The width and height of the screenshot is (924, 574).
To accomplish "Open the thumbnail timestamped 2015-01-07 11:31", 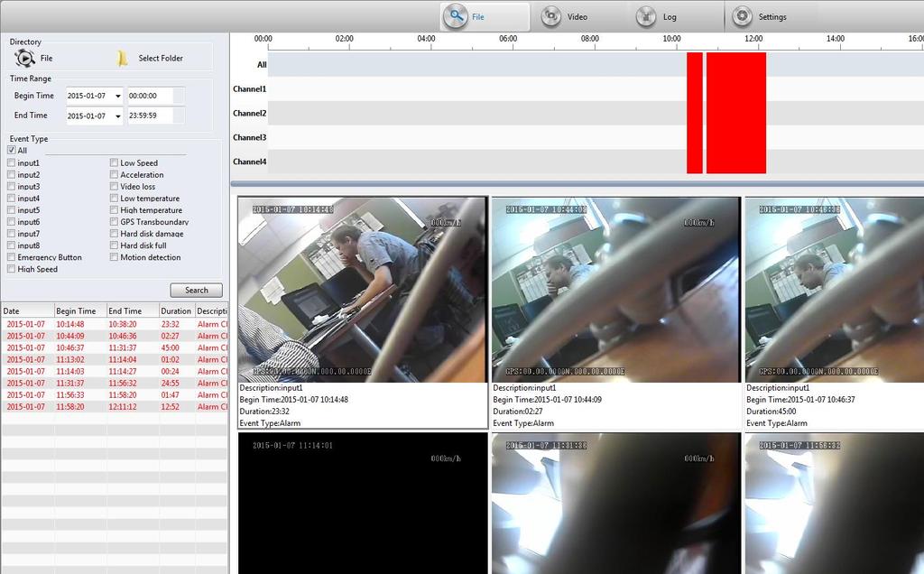I will (x=615, y=504).
